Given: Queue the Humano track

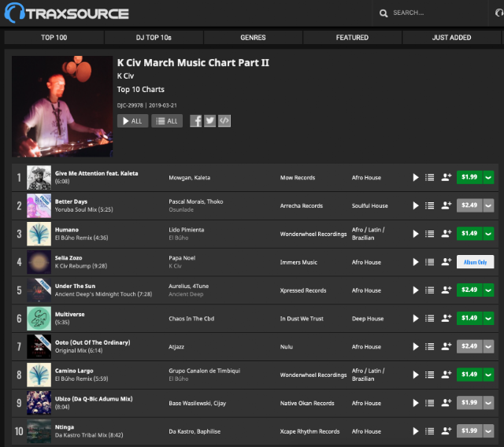Looking at the screenshot, I should [430, 234].
